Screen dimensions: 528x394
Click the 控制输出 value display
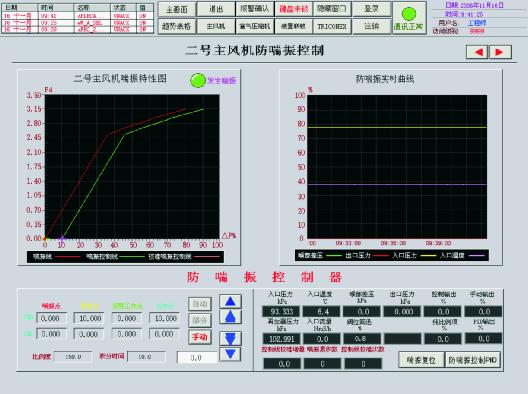tap(443, 311)
